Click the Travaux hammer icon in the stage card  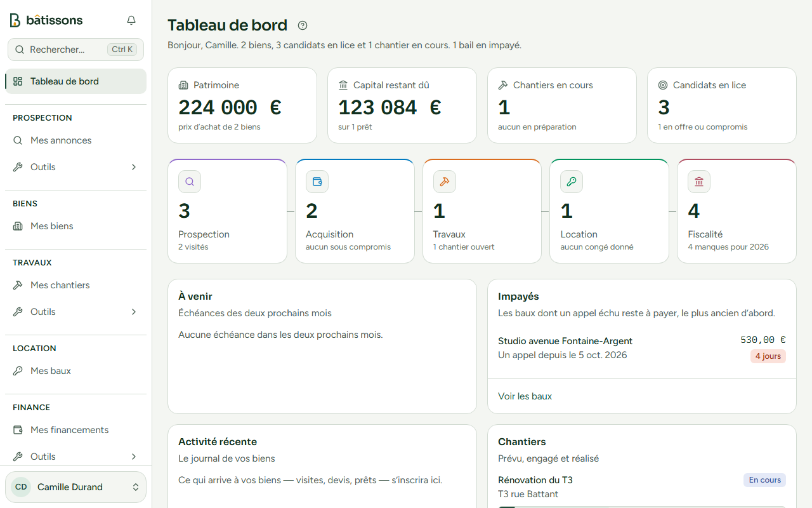pos(445,182)
